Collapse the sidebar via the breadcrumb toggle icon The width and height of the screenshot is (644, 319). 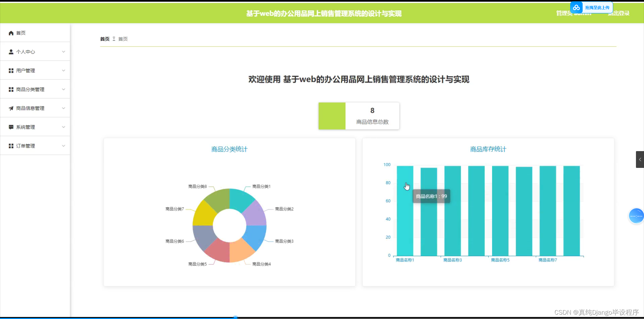(113, 39)
